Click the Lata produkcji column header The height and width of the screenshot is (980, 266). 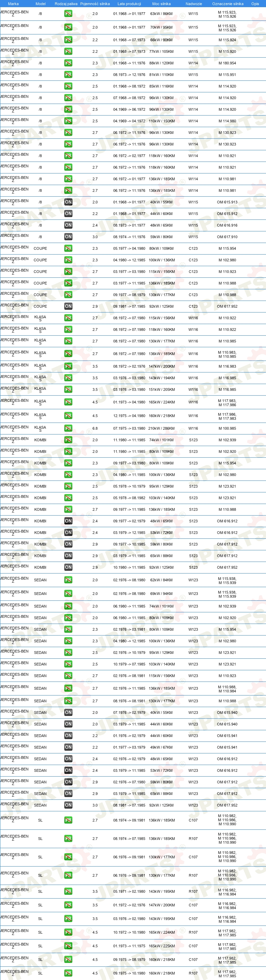pyautogui.click(x=129, y=4)
